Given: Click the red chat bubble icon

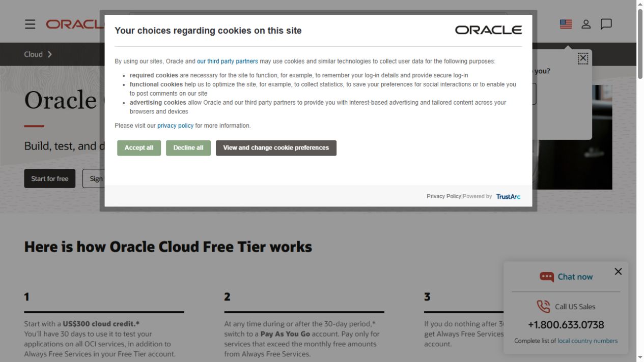Looking at the screenshot, I should pos(547,277).
